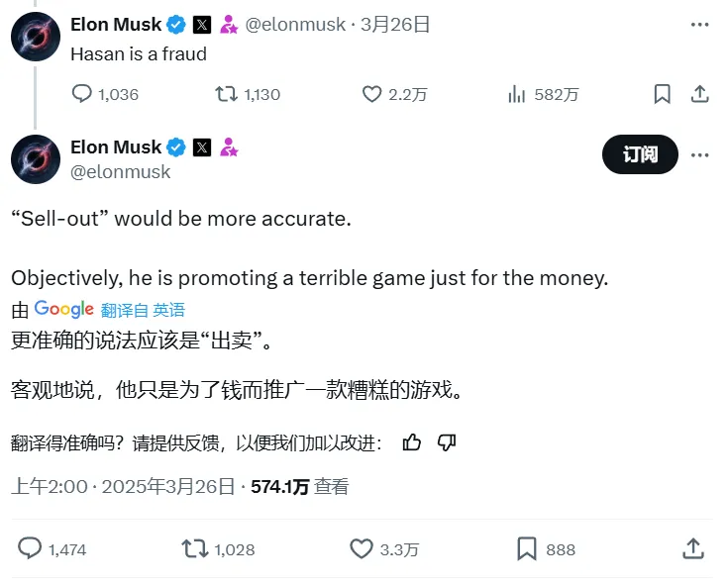Click the 订阅 subscribe button
The image size is (728, 586).
tap(640, 154)
